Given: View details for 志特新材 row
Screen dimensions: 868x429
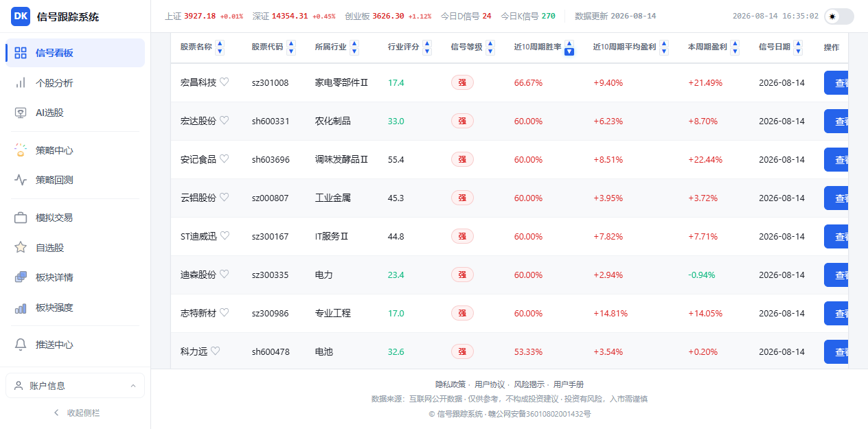Looking at the screenshot, I should point(836,314).
